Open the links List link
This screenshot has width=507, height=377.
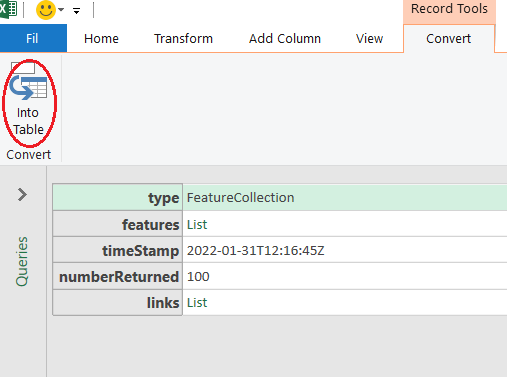[197, 303]
